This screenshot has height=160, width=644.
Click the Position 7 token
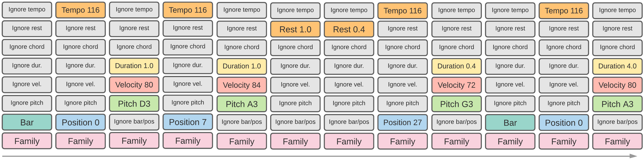188,122
